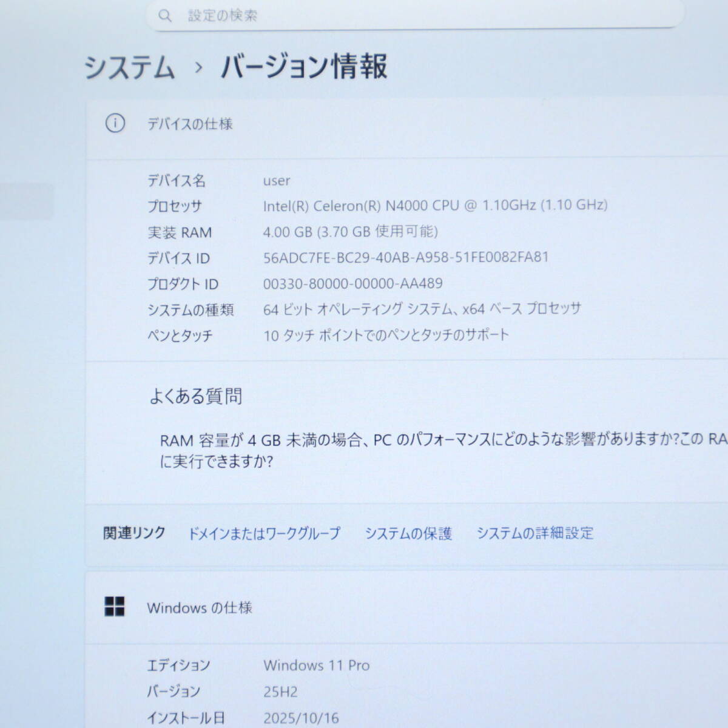Expand the RAM performance FAQ question
The image size is (728, 728).
(x=425, y=449)
